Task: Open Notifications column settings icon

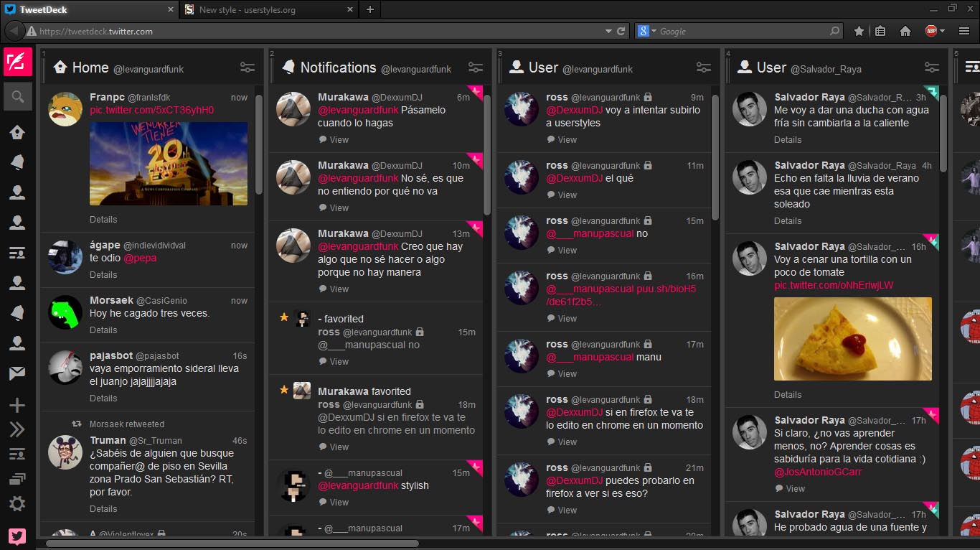Action: 476,67
